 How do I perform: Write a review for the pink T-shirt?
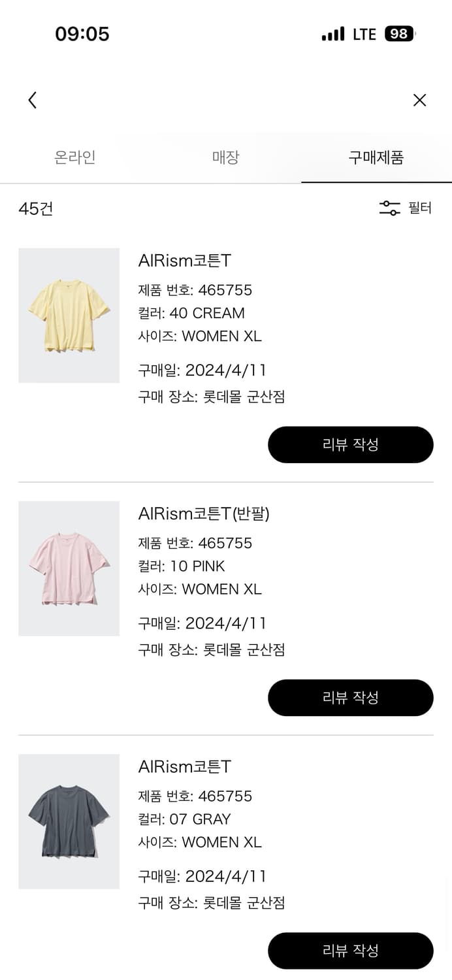coord(351,698)
